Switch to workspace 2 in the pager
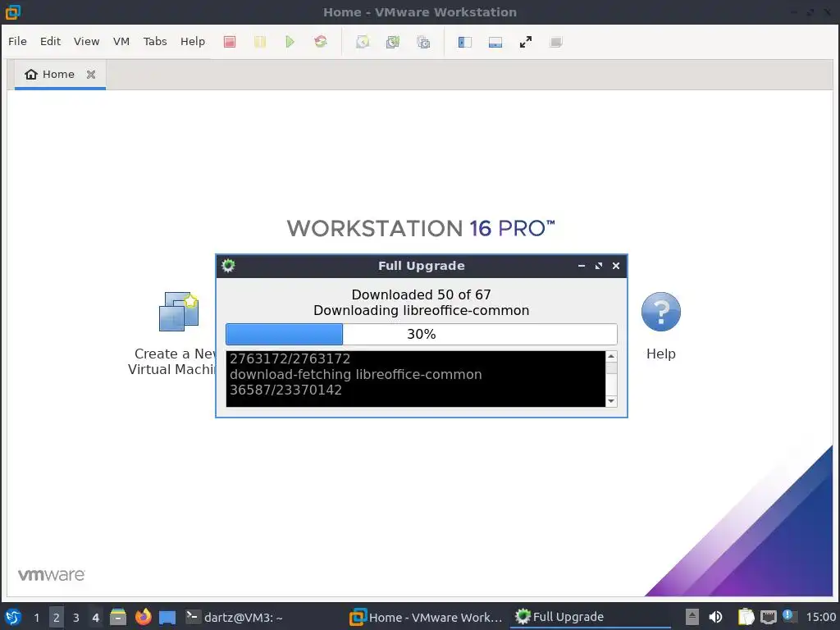This screenshot has width=840, height=630. pos(57,617)
